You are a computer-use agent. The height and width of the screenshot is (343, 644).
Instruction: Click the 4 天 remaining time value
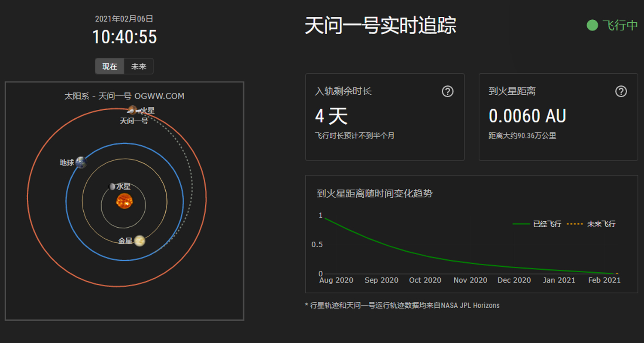tap(331, 116)
